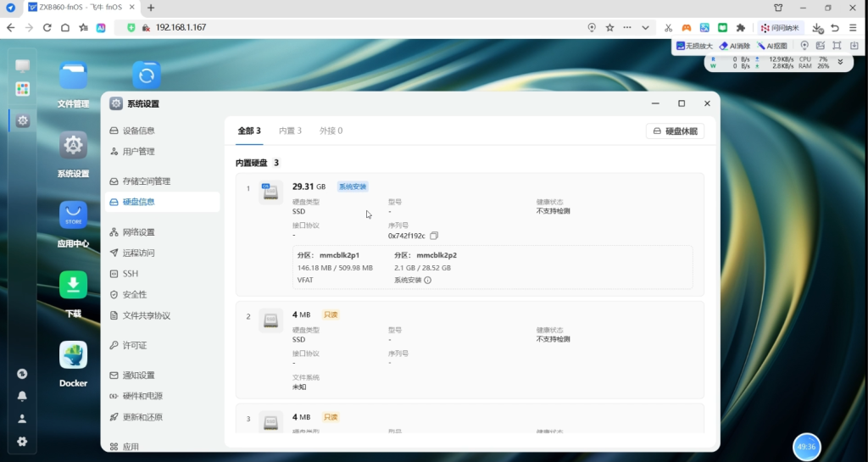Launch the 应用中心 store icon
The height and width of the screenshot is (462, 868).
click(x=73, y=215)
